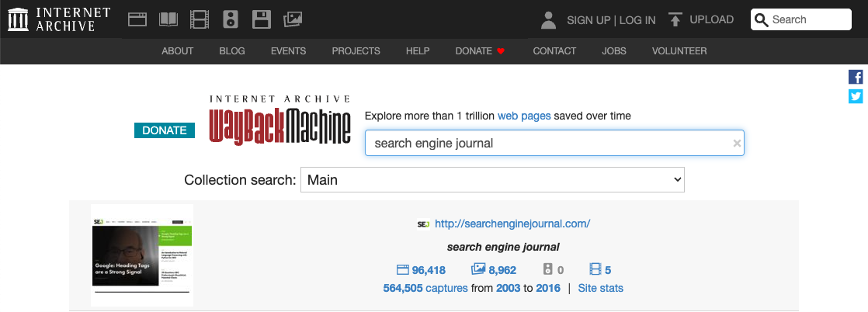This screenshot has width=868, height=312.
Task: Click the upload arrow icon
Action: point(675,20)
